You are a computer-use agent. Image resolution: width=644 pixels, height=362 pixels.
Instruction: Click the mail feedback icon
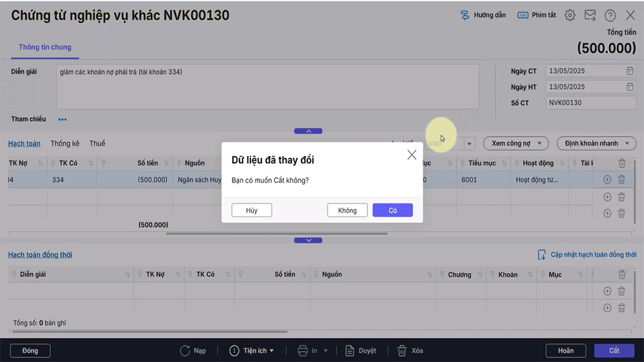[590, 15]
